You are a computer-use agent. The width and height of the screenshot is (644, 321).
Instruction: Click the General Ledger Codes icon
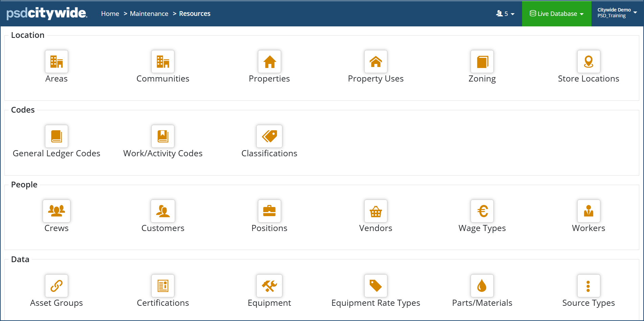(57, 136)
